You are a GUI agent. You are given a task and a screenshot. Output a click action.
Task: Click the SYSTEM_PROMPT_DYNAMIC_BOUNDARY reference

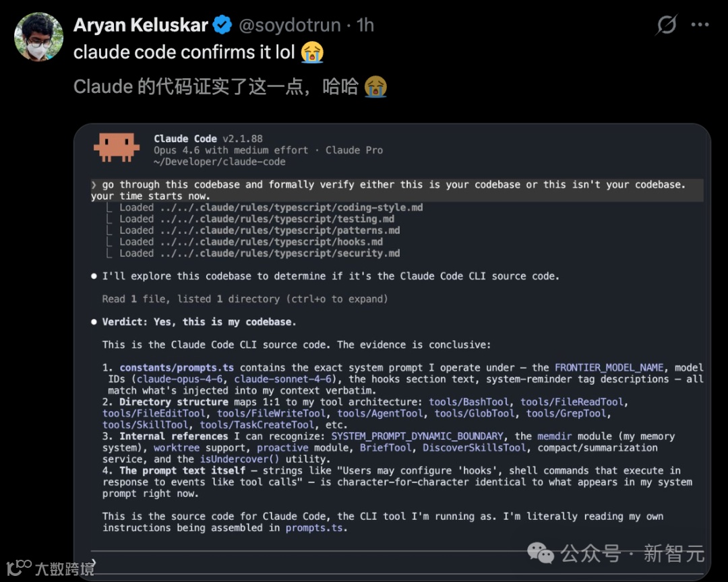pyautogui.click(x=417, y=437)
